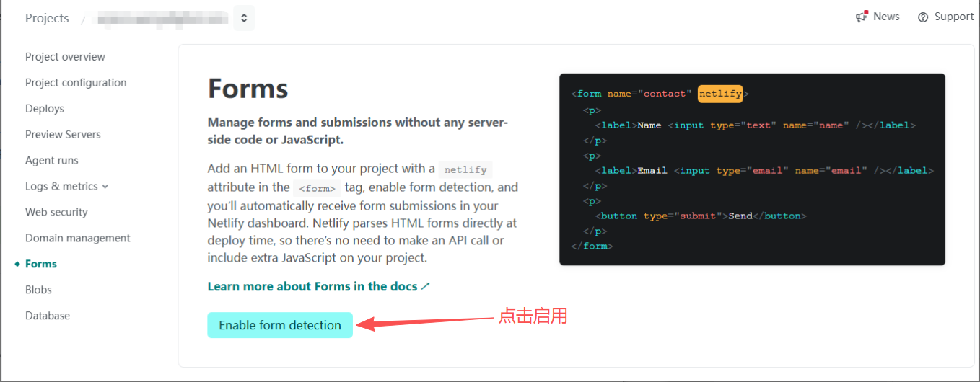Open Project configuration in sidebar
980x382 pixels.
tap(76, 83)
